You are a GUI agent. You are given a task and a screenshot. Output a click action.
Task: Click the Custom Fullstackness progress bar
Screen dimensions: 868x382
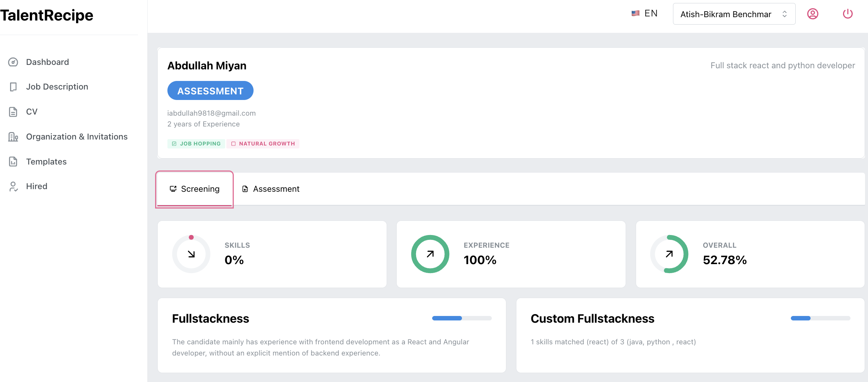tap(820, 318)
